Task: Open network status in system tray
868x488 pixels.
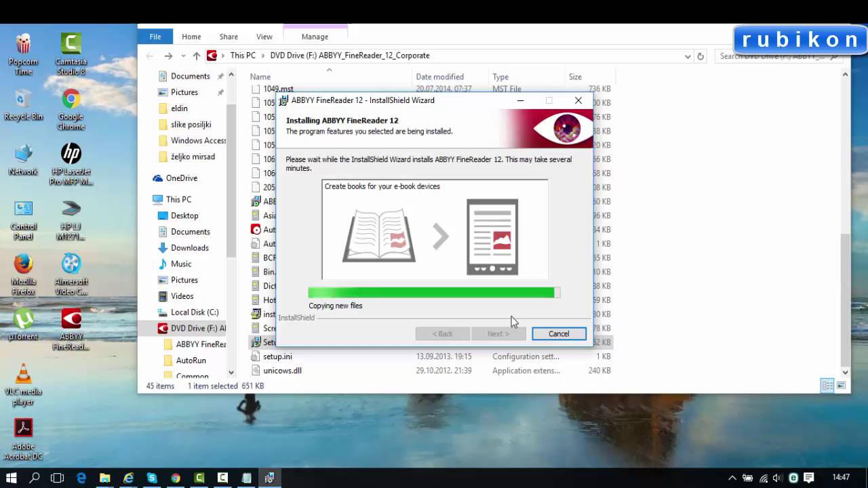Action: click(x=762, y=478)
